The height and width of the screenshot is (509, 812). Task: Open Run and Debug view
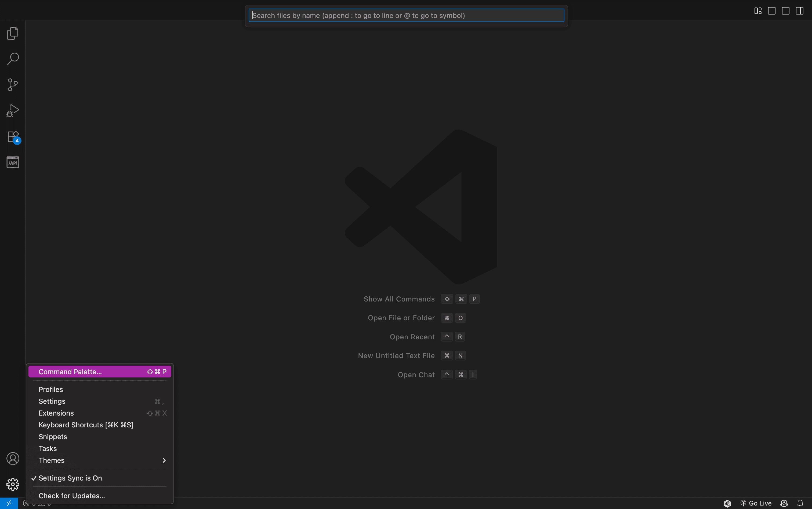click(13, 110)
